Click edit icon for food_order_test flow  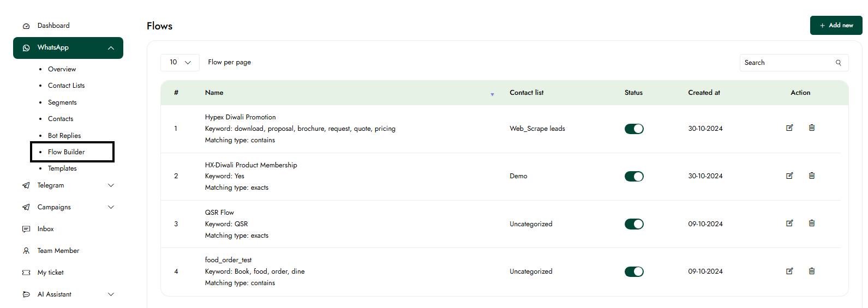[x=789, y=271]
